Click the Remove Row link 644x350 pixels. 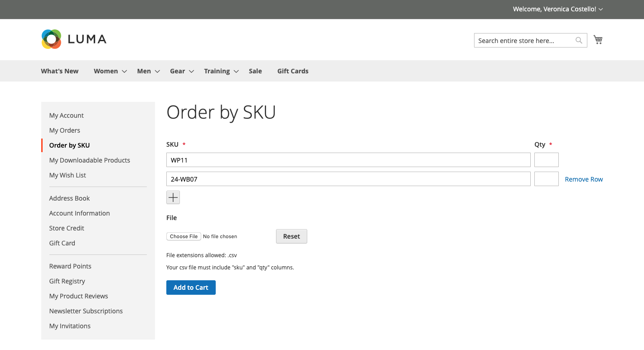click(584, 179)
